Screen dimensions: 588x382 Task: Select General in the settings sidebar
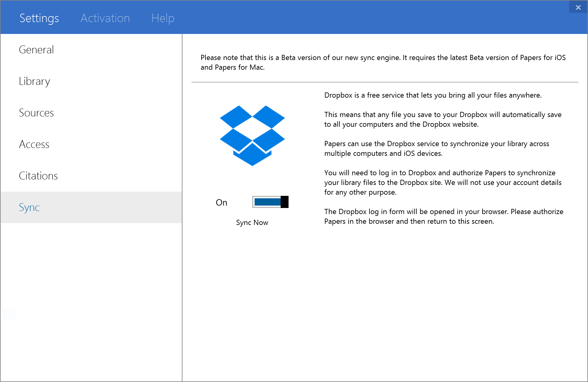(36, 49)
